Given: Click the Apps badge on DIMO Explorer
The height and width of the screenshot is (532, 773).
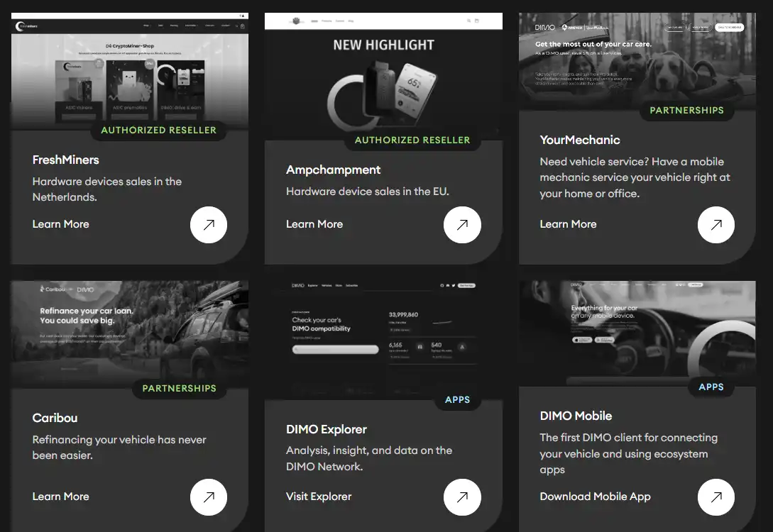Looking at the screenshot, I should [458, 399].
